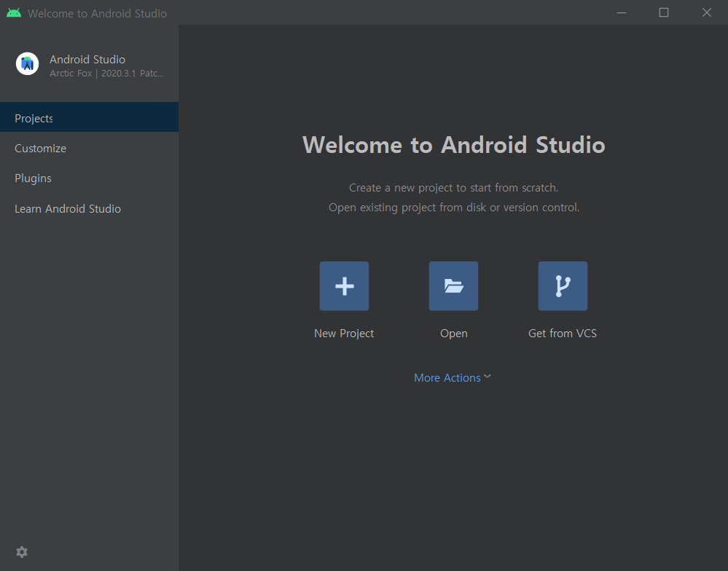728x571 pixels.
Task: Click the Arctic Fox version text
Action: [107, 74]
